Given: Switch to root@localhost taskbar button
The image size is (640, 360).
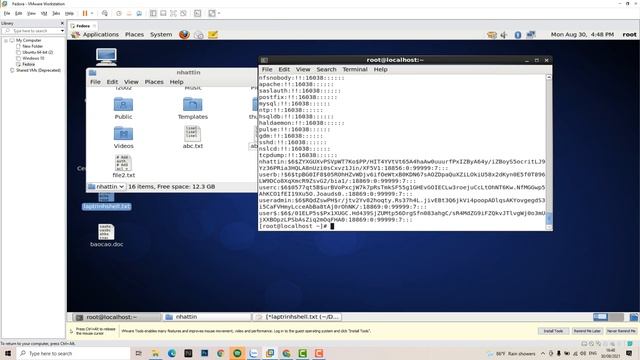Looking at the screenshot, I should pos(116,317).
